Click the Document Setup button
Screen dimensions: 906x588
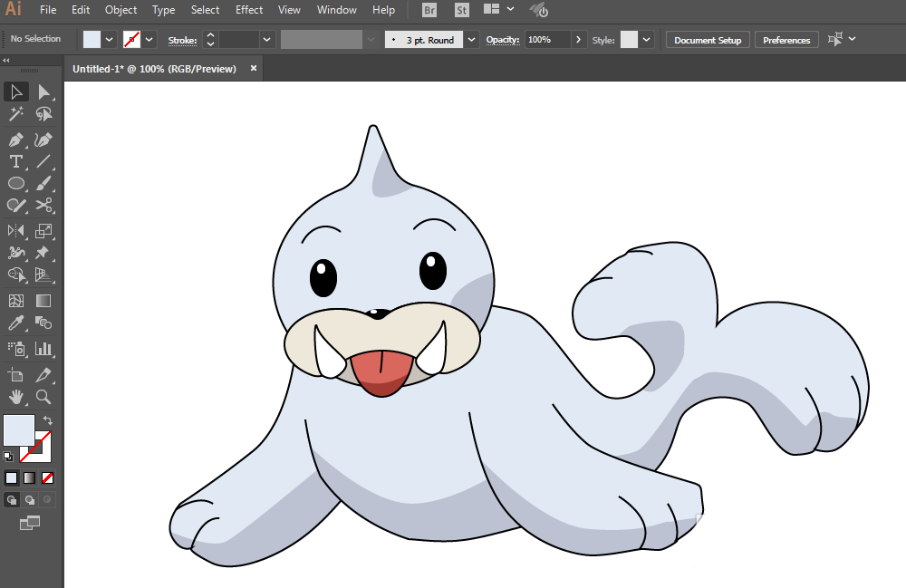pyautogui.click(x=708, y=40)
